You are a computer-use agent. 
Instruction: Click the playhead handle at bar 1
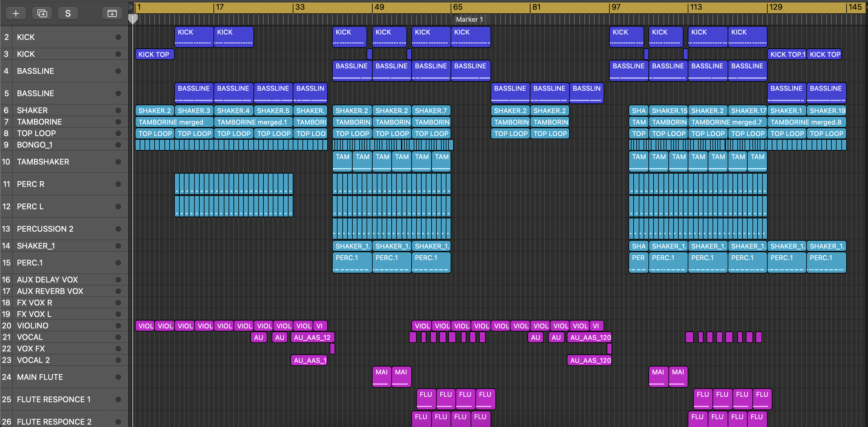pyautogui.click(x=133, y=18)
